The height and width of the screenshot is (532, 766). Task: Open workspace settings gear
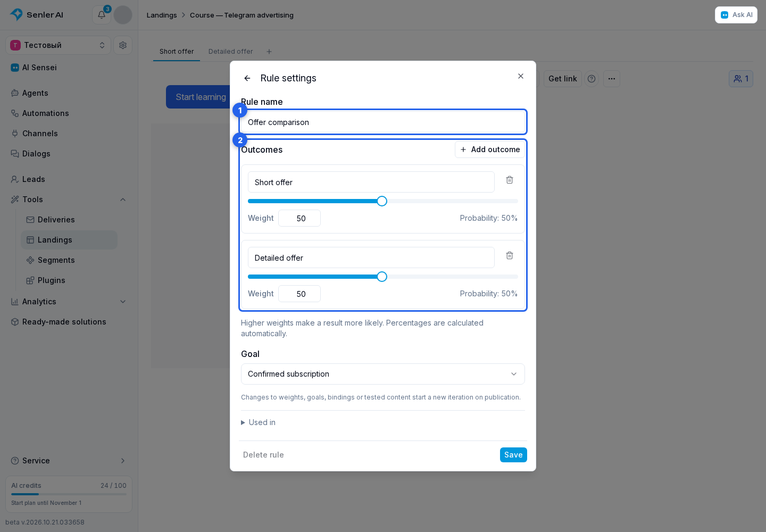[x=123, y=45]
